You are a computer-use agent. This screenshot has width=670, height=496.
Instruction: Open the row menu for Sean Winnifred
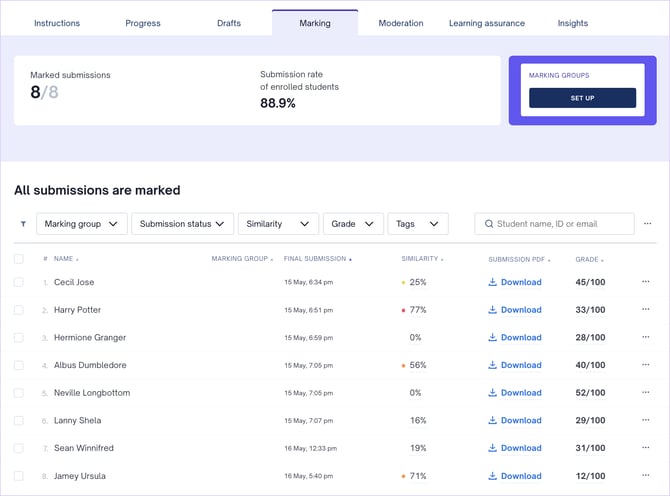[645, 448]
